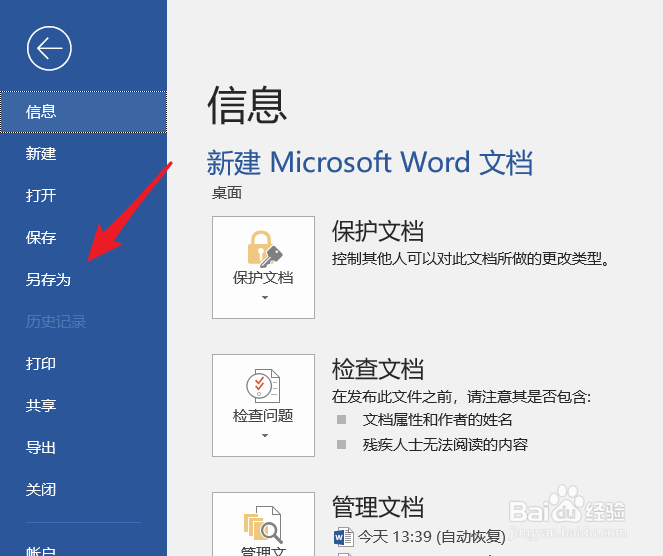Click the 残疾人士无法阅读的内容 list item
The image size is (663, 556).
445,445
